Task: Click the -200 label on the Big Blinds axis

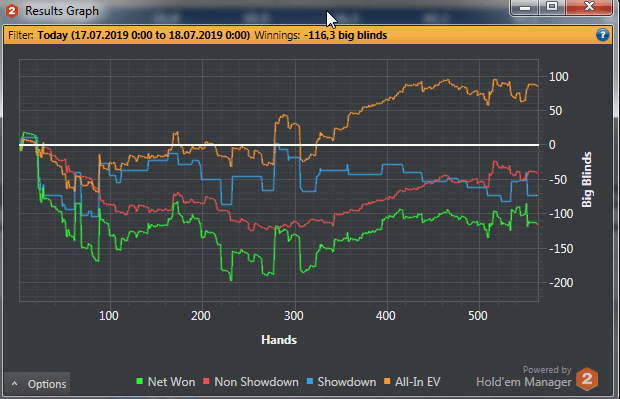Action: [561, 283]
